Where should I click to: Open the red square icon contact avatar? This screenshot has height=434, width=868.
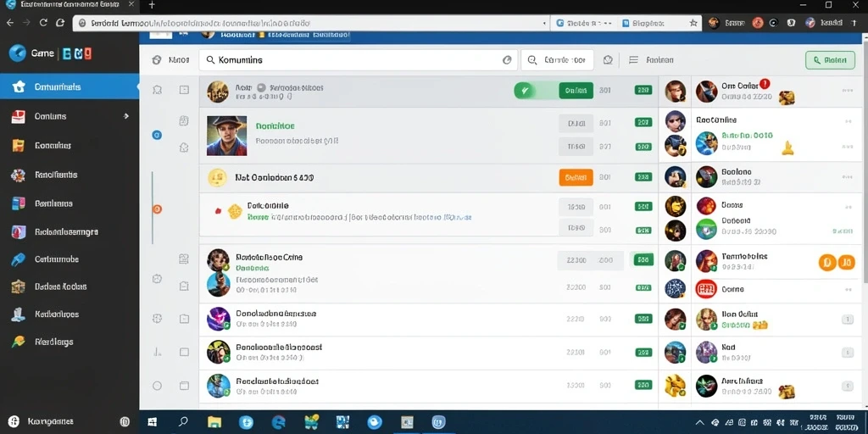coord(706,288)
